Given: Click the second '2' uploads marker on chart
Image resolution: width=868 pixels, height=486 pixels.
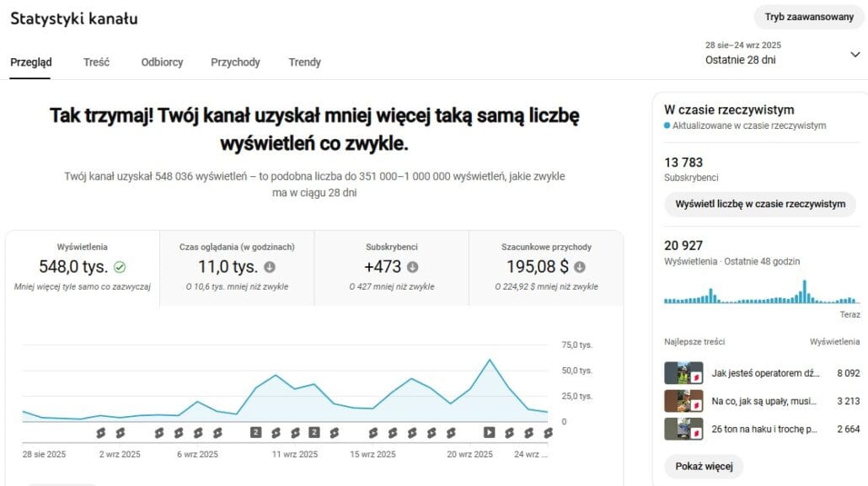Looking at the screenshot, I should [313, 432].
